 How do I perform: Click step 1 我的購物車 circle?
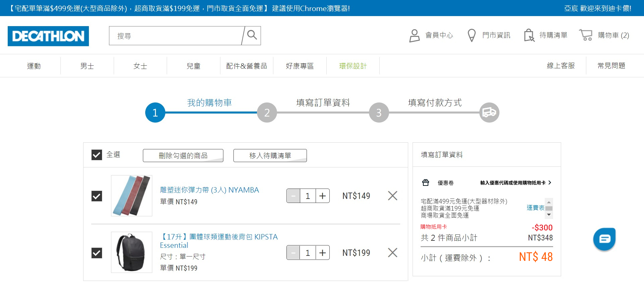tap(155, 113)
